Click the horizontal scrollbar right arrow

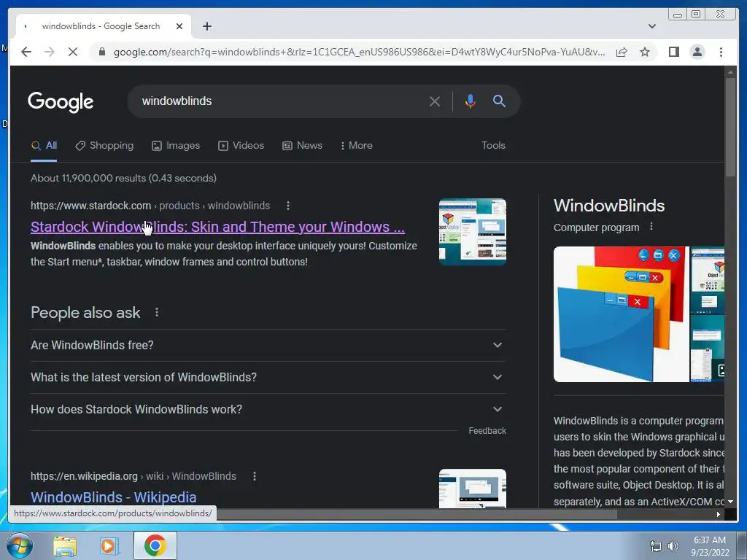(719, 514)
